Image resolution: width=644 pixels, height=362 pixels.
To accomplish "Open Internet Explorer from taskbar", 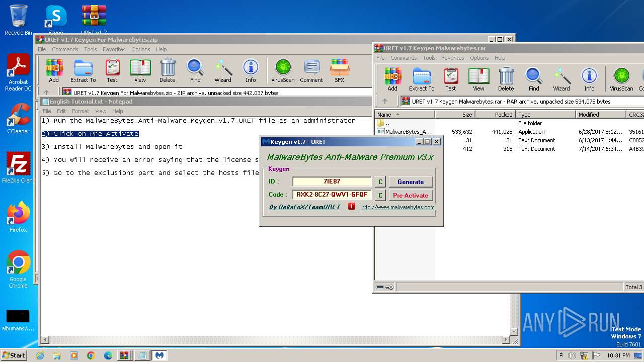I will [x=40, y=355].
